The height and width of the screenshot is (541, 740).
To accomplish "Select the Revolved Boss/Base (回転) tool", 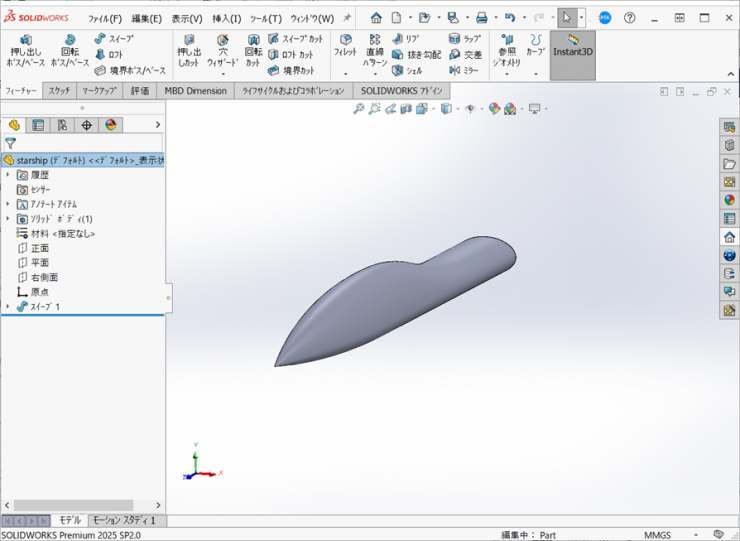I will pos(70,50).
